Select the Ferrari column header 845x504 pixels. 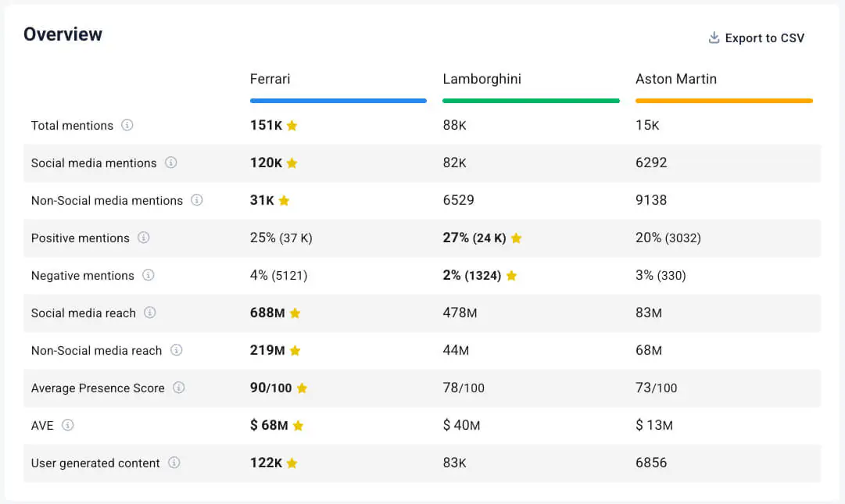pos(270,79)
